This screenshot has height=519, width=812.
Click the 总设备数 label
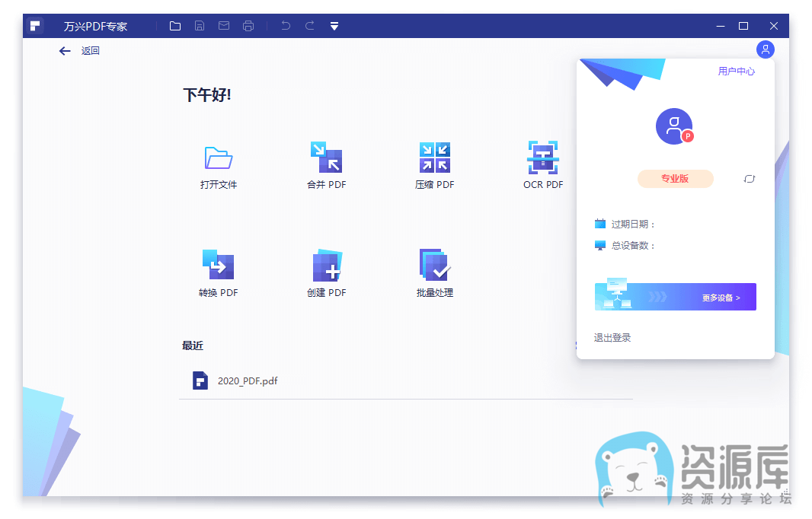[633, 245]
